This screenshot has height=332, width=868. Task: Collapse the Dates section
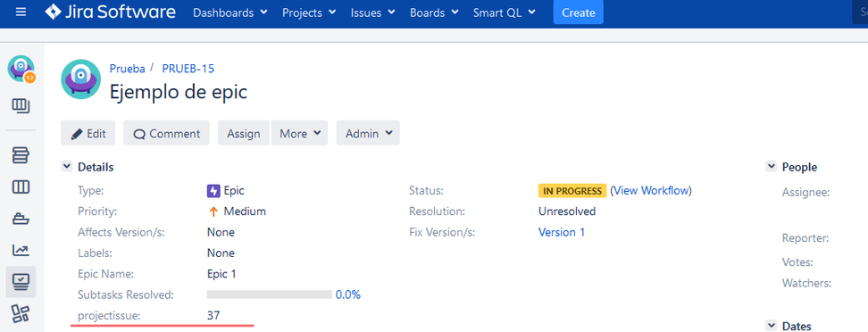pyautogui.click(x=771, y=326)
